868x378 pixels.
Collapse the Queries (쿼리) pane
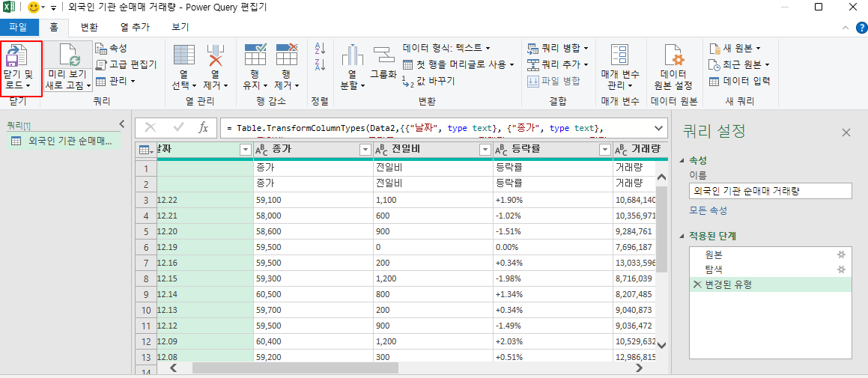122,124
